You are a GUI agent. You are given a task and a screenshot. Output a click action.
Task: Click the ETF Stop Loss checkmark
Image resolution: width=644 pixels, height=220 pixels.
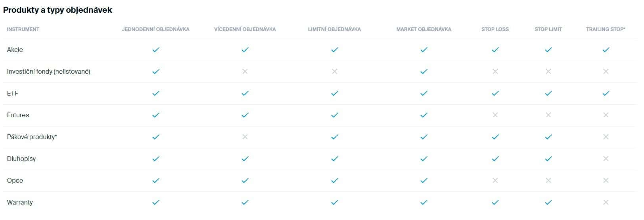495,94
